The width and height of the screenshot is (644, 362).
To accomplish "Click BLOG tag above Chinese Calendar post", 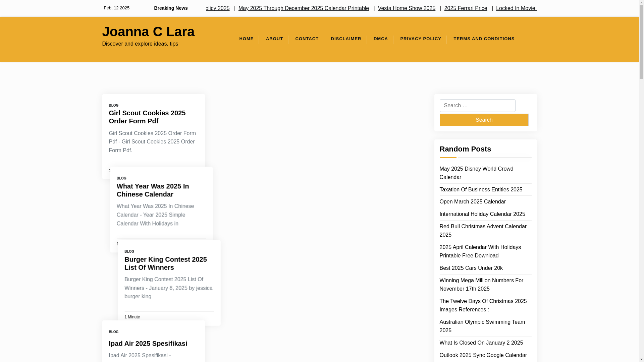I will point(121,178).
